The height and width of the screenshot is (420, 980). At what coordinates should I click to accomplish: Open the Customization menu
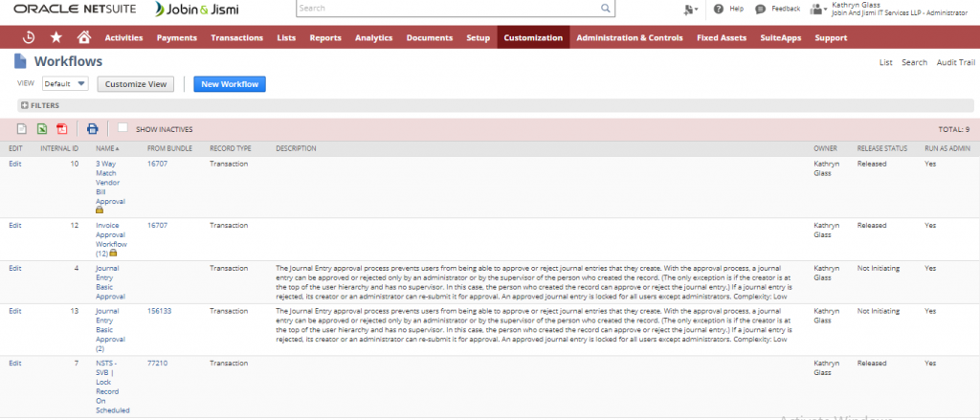(533, 38)
